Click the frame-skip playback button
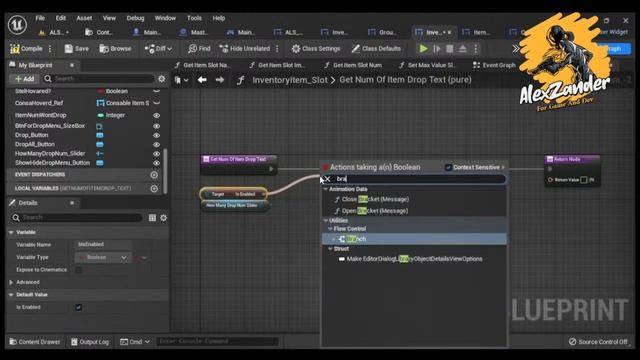640x360 pixels. 437,49
